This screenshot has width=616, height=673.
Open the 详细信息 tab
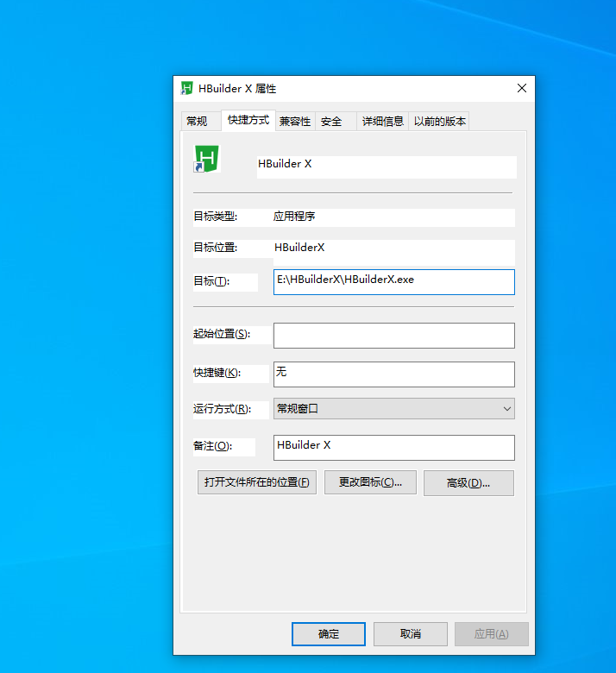pyautogui.click(x=382, y=122)
